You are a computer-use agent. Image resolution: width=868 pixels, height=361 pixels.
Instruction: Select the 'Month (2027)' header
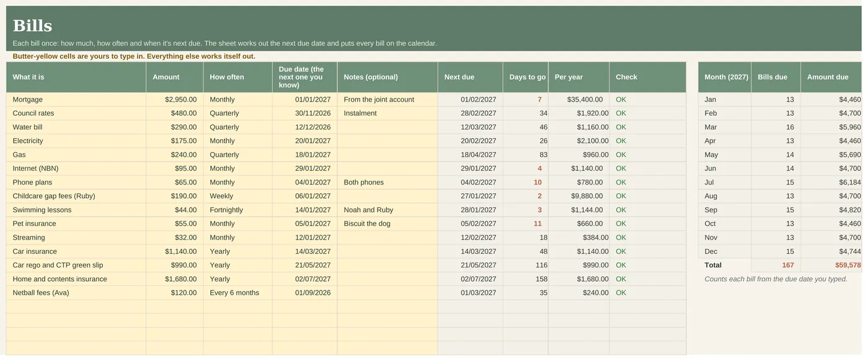[x=724, y=77]
